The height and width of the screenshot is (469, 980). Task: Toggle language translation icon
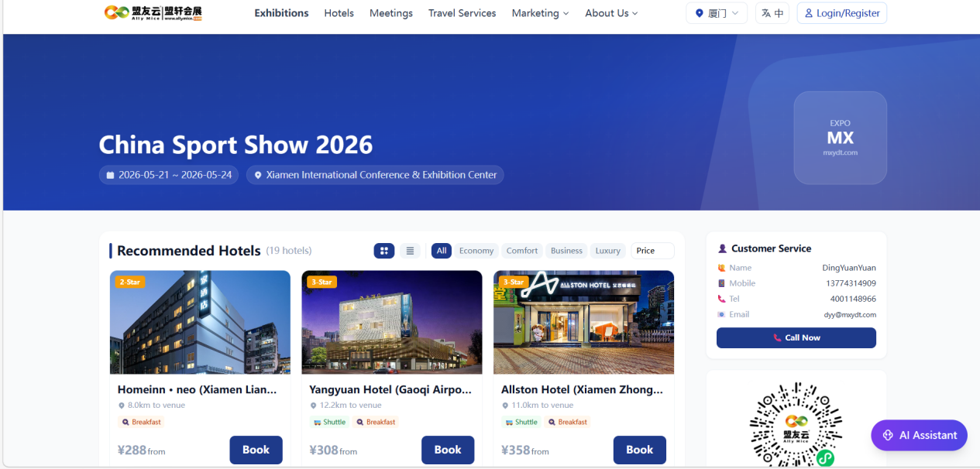coord(772,13)
